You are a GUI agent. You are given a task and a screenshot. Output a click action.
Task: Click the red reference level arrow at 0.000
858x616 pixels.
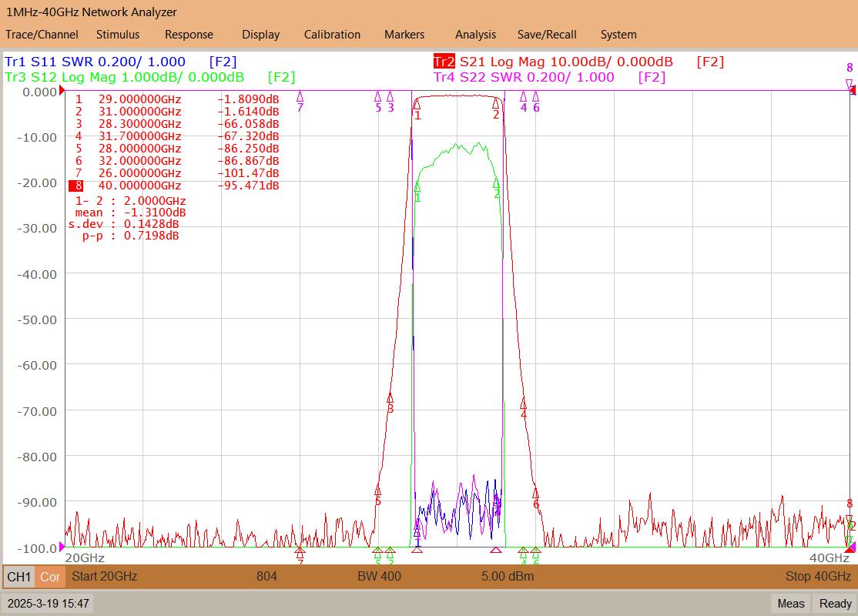point(62,90)
